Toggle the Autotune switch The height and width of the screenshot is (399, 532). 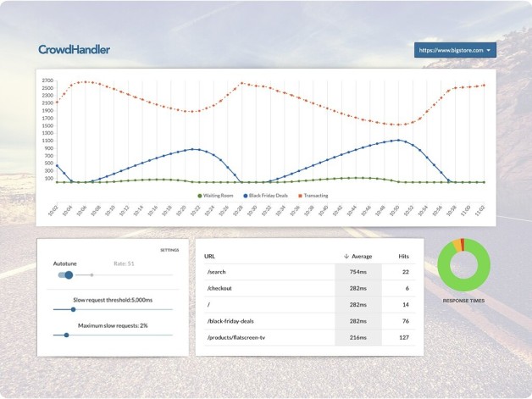coord(65,274)
